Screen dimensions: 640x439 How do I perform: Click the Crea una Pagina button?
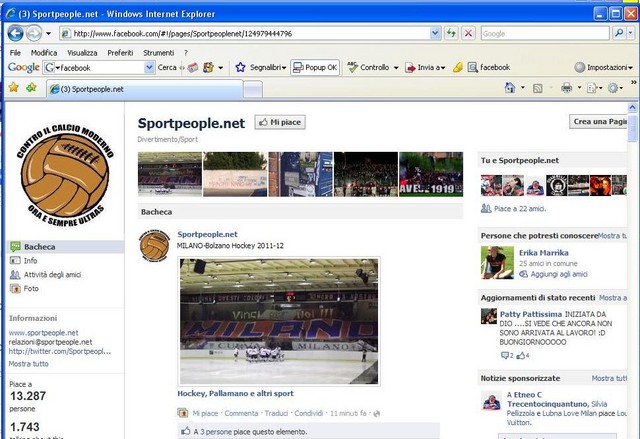(x=598, y=122)
